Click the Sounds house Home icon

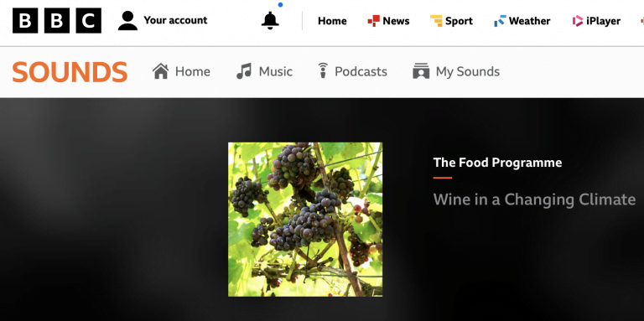point(161,71)
